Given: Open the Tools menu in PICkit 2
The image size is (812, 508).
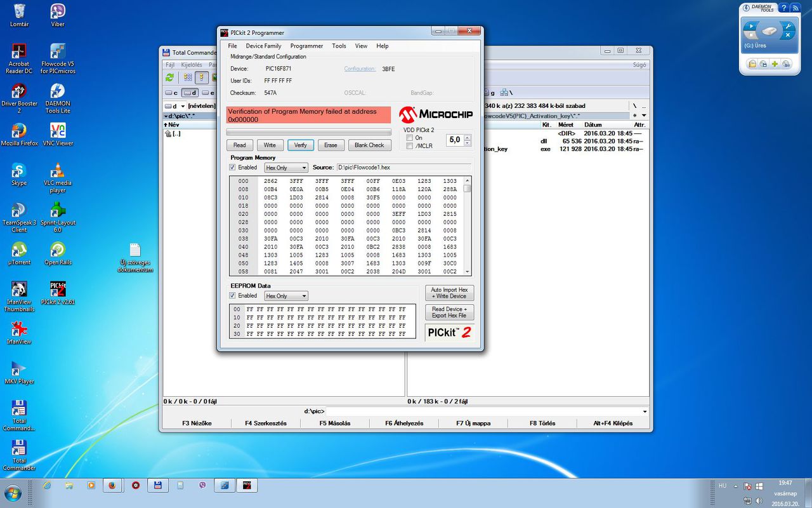Looking at the screenshot, I should pyautogui.click(x=339, y=46).
